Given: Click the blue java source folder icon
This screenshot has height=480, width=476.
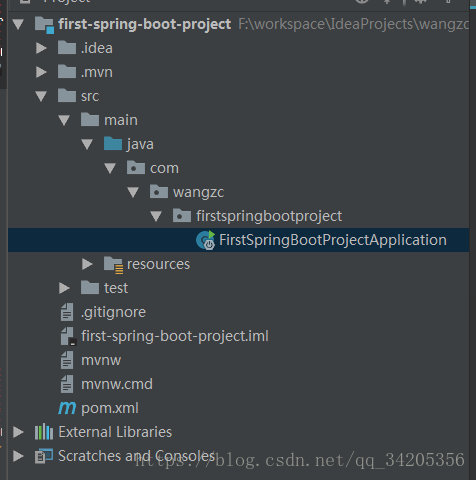Looking at the screenshot, I should tap(113, 144).
